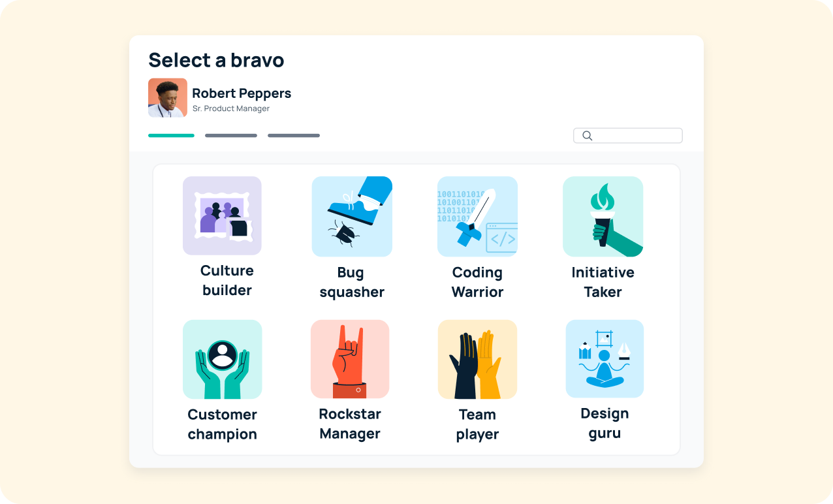
Task: Select the Design guru label text
Action: [x=605, y=423]
